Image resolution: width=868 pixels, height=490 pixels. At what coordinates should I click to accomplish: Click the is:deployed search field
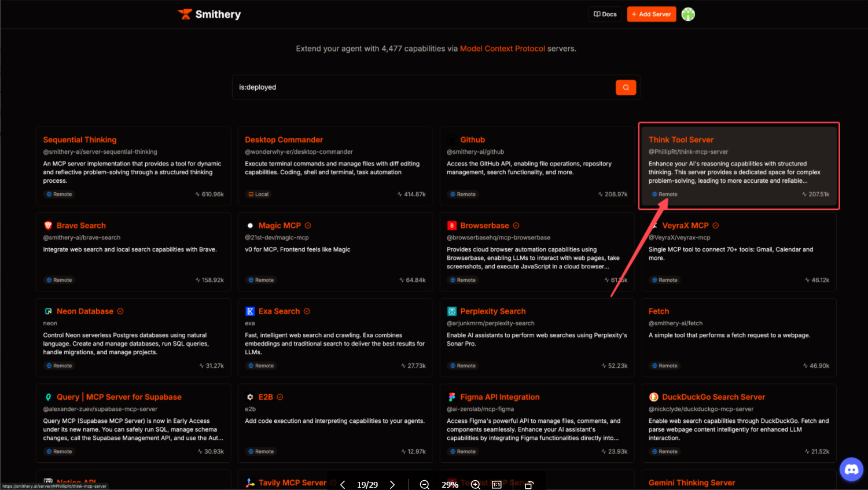click(x=422, y=87)
